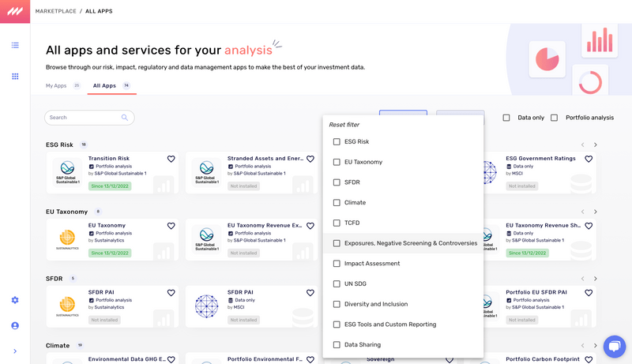Favorite Portfolio Environmental F. app
Screen dimensions: 632x364
click(x=310, y=359)
